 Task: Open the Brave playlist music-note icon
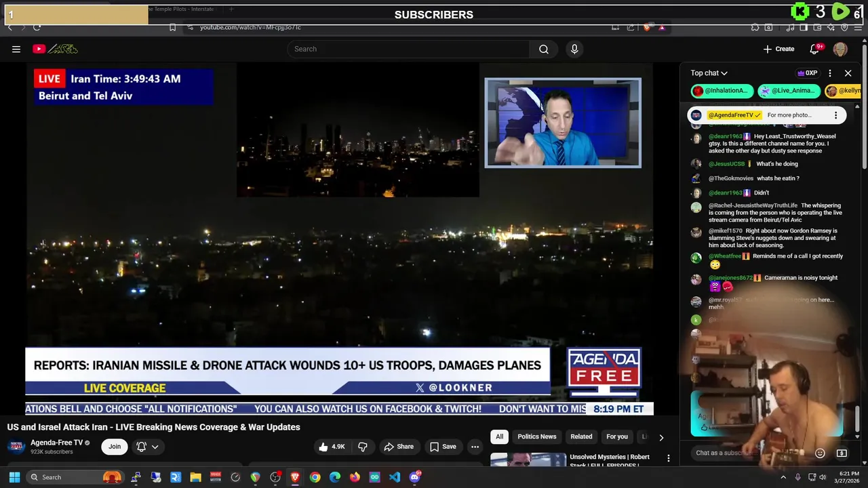coord(791,27)
